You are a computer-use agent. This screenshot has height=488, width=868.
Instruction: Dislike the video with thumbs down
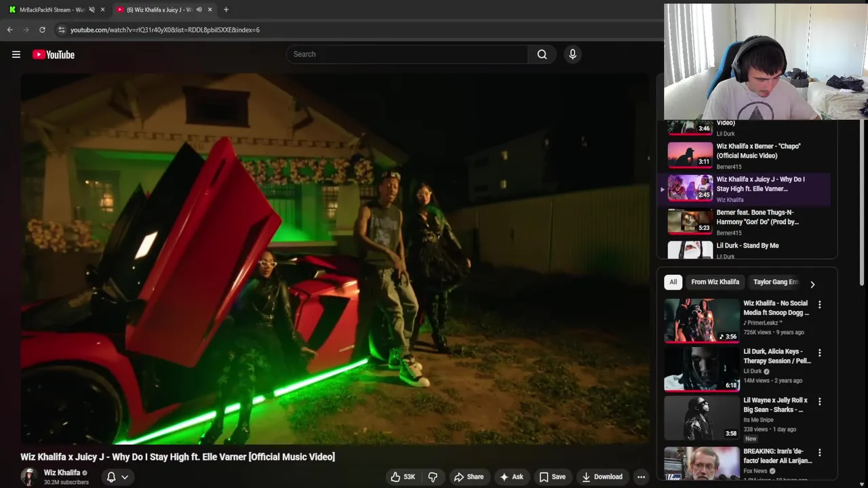[x=433, y=476]
